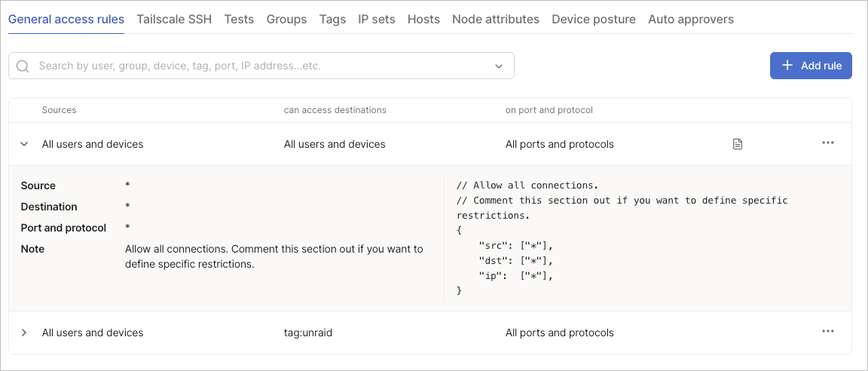
Task: Open the IP sets tab
Action: tap(377, 20)
